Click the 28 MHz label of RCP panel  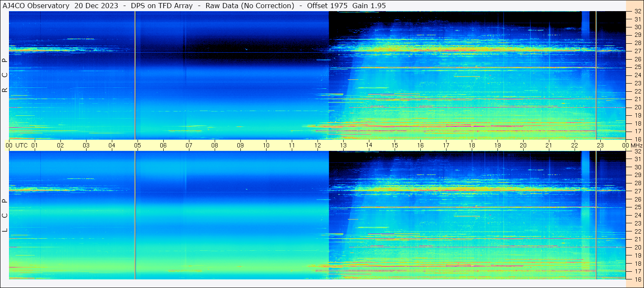[637, 43]
